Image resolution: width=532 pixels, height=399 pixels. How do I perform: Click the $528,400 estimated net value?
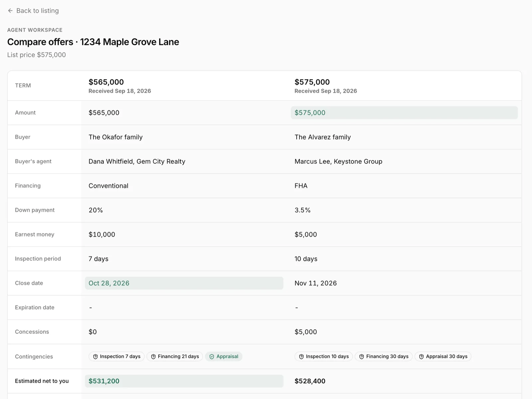(310, 381)
